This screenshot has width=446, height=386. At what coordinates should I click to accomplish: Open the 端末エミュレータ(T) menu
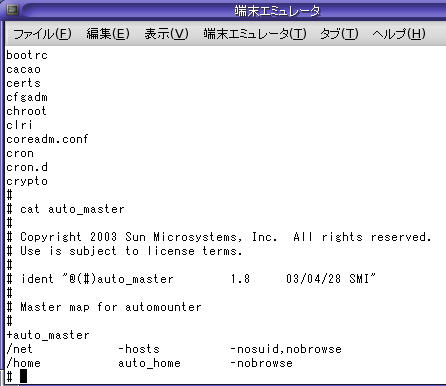(255, 34)
